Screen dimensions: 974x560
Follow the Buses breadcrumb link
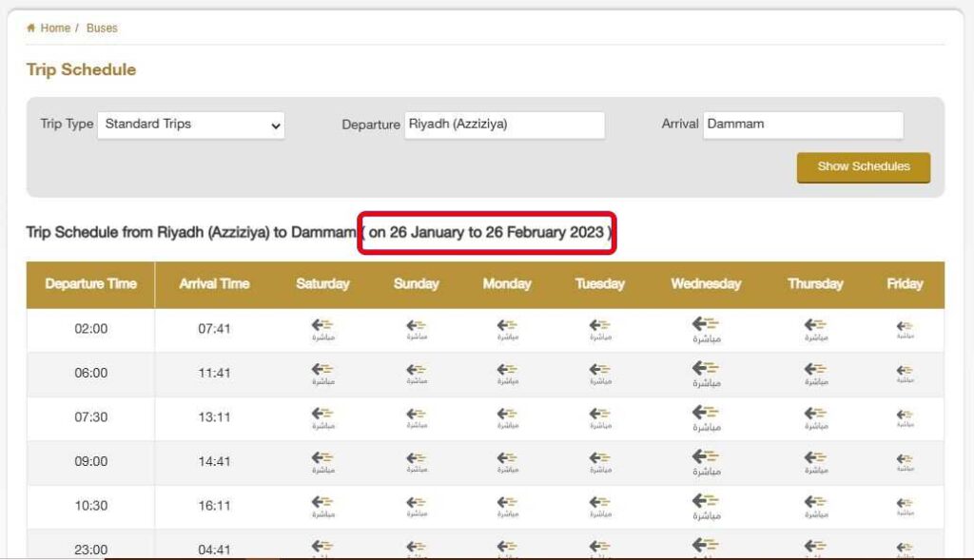pyautogui.click(x=102, y=28)
